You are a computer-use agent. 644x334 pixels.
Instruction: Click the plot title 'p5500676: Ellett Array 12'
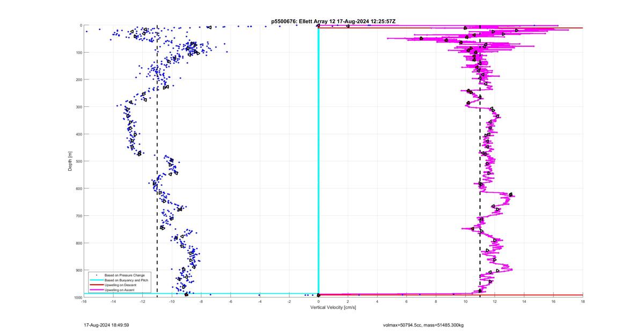pos(304,21)
